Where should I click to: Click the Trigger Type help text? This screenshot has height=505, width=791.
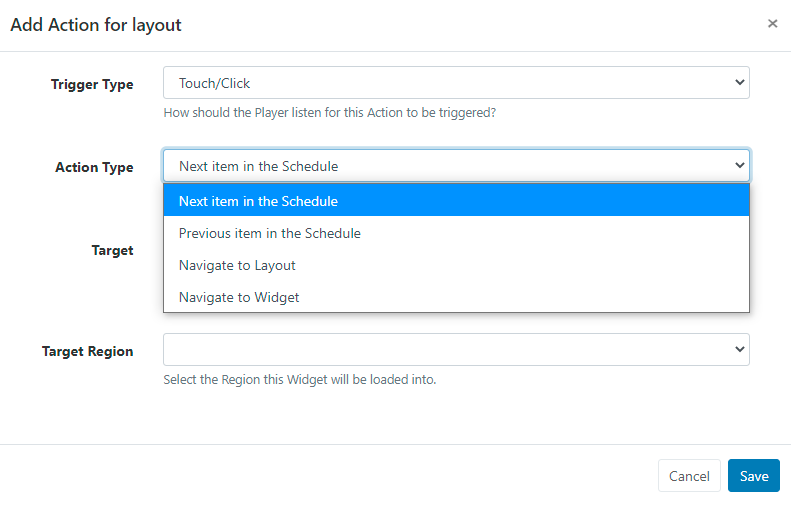pos(329,113)
